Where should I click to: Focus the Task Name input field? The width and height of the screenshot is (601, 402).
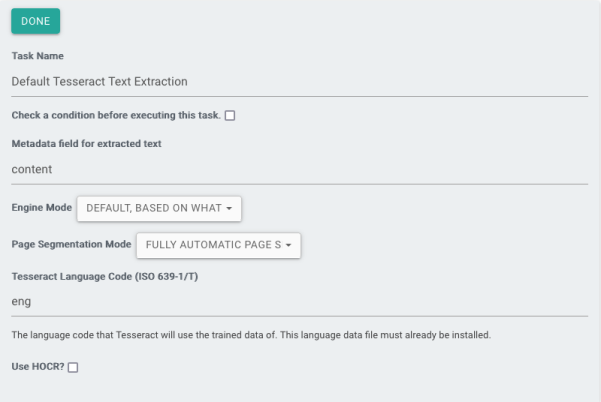[x=298, y=81]
